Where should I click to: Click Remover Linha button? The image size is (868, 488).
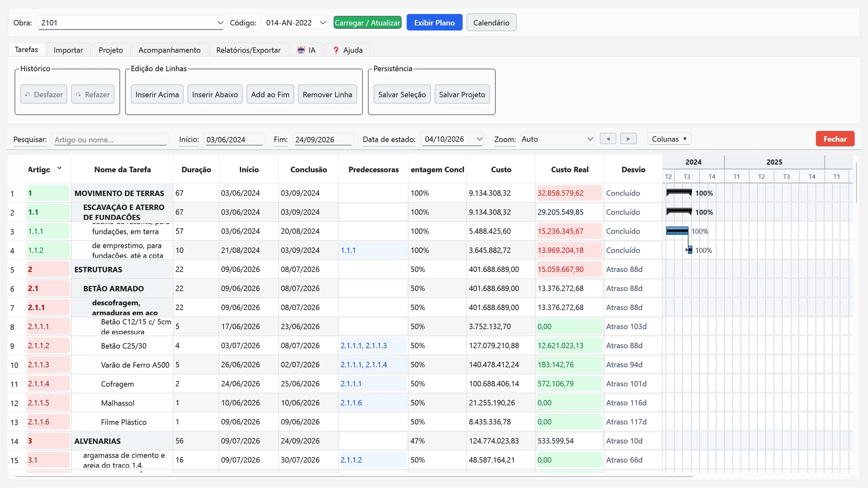(x=327, y=94)
